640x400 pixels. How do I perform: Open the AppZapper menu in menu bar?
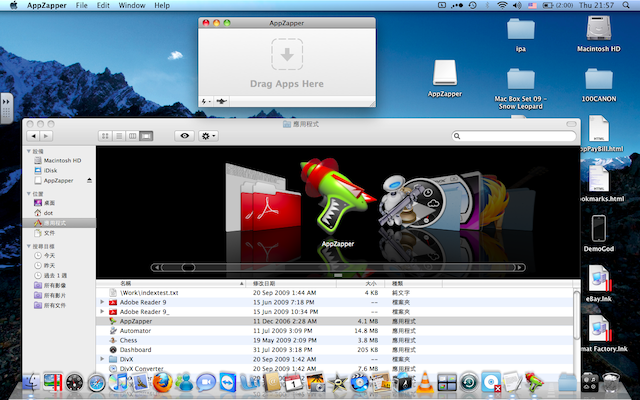tap(47, 5)
